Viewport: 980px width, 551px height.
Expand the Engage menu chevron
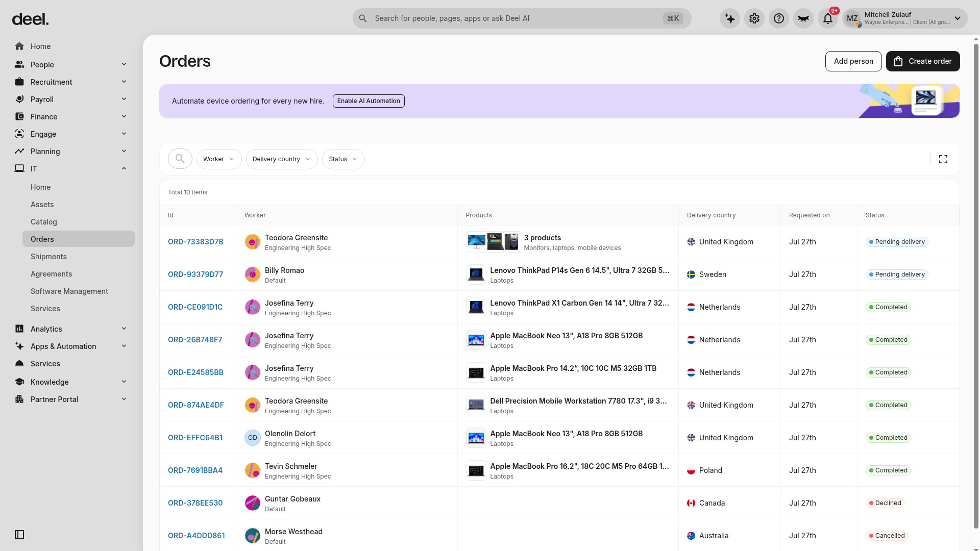click(x=124, y=134)
